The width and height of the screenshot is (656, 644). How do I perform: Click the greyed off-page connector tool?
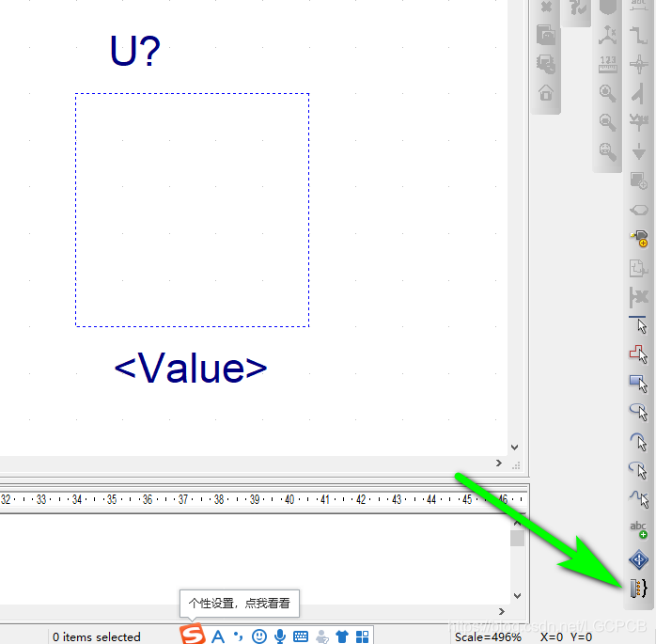pyautogui.click(x=639, y=268)
